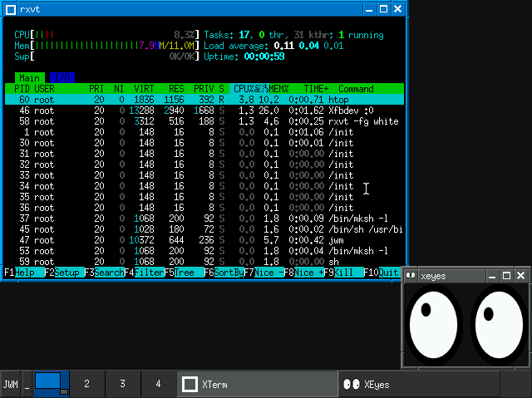
Task: Select the /bin/mksh -l row PID 37
Action: [204, 219]
